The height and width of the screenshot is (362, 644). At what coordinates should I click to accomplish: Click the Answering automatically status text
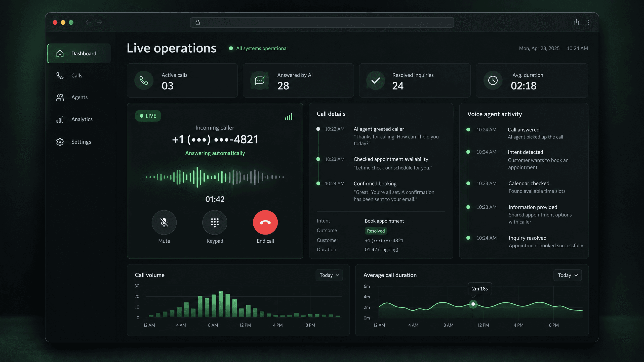click(x=215, y=153)
